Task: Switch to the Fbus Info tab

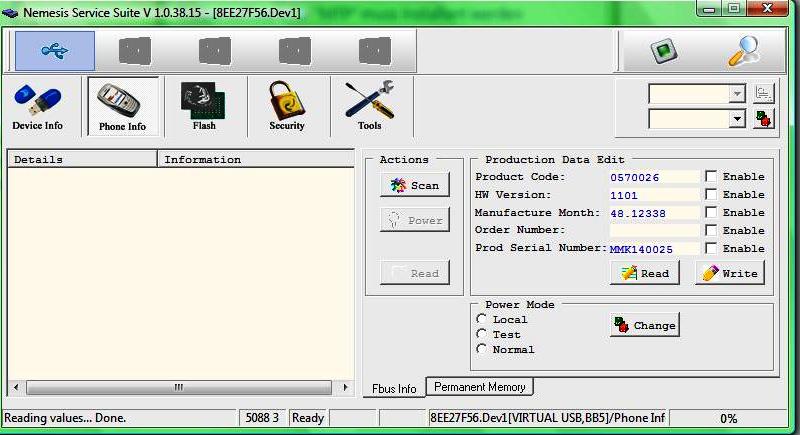Action: pos(394,389)
